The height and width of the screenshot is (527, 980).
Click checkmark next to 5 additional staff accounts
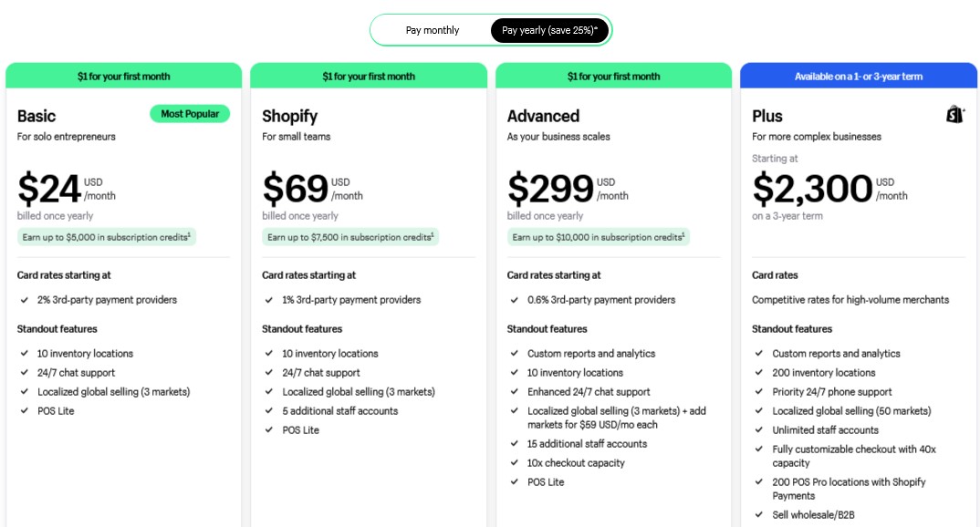click(269, 411)
